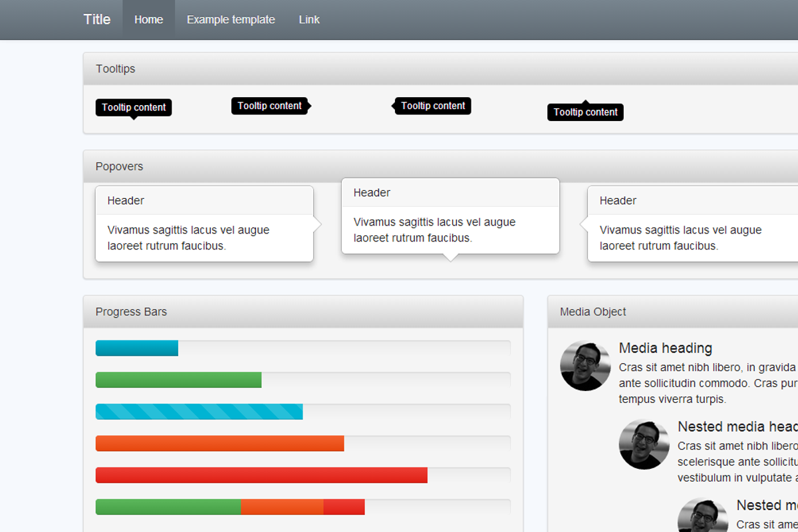The height and width of the screenshot is (532, 798).
Task: Click the Header of the rightmost popover
Action: pos(617,200)
